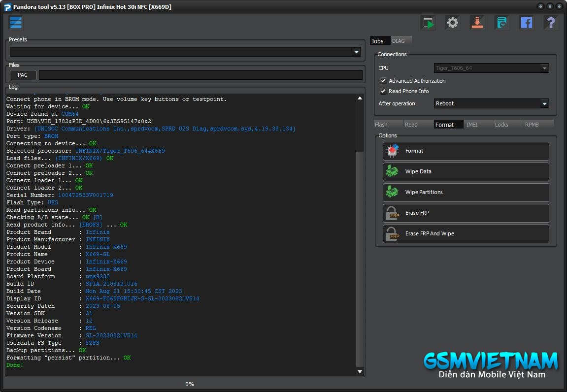Click the orange download icon
The height and width of the screenshot is (392, 567).
pyautogui.click(x=477, y=23)
